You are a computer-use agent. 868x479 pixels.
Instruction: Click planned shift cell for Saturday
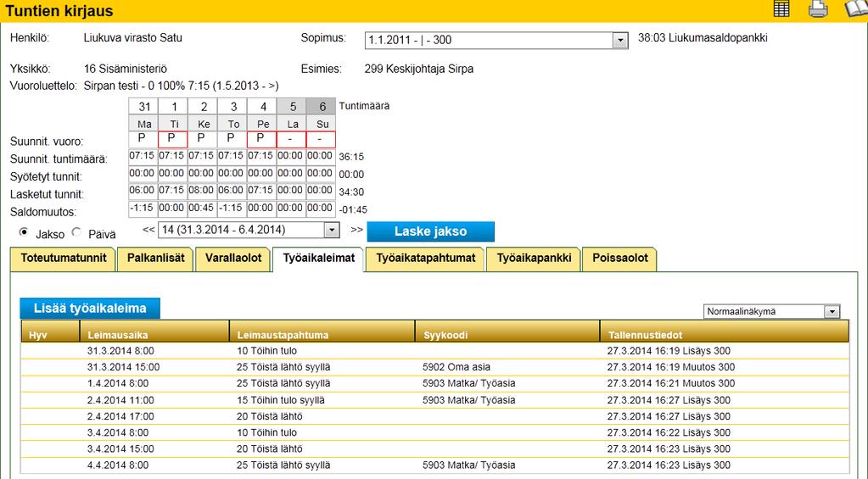click(x=291, y=139)
